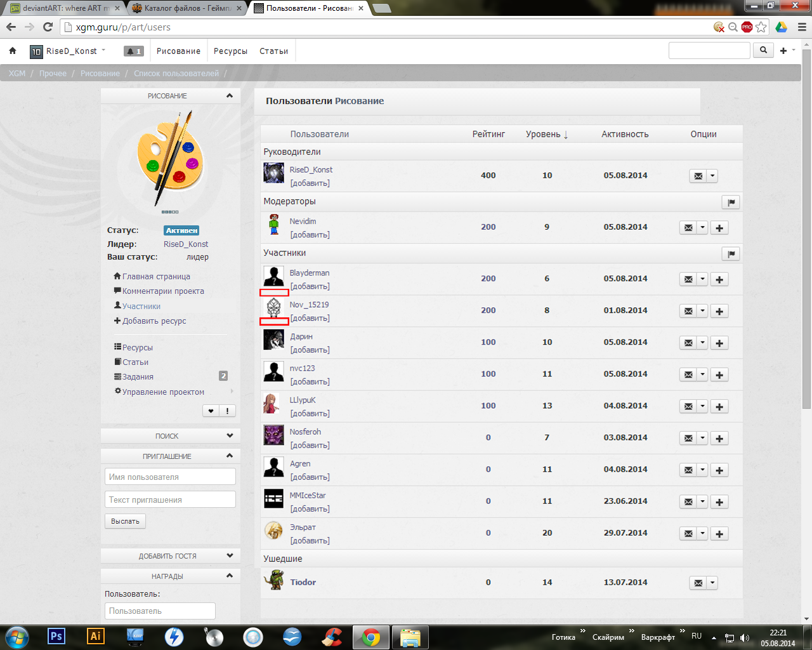
Task: Click [добавить] under Эльрат
Action: pos(310,540)
